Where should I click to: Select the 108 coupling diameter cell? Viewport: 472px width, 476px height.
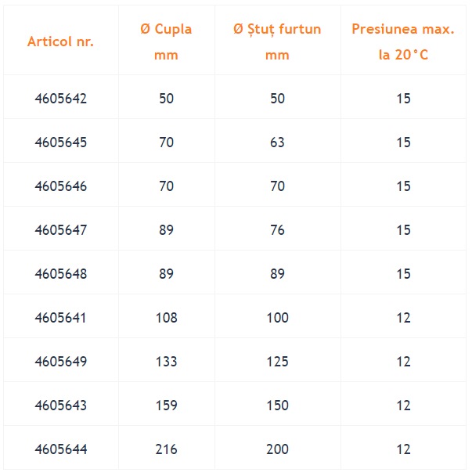point(167,318)
